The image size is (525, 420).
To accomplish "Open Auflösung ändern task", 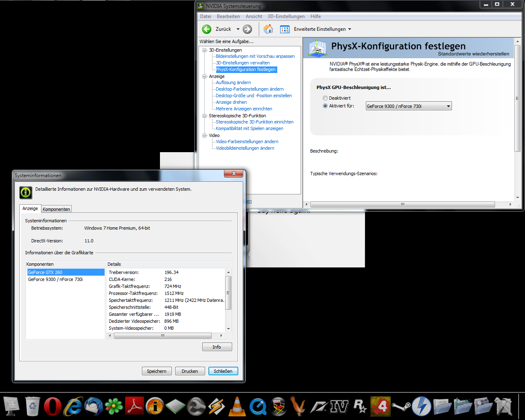I will [233, 82].
